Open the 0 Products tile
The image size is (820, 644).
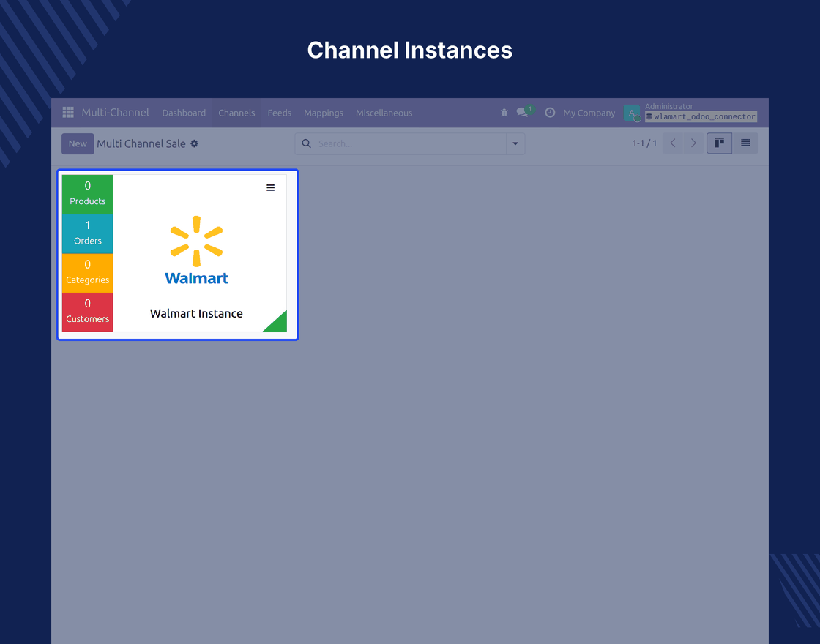[87, 194]
